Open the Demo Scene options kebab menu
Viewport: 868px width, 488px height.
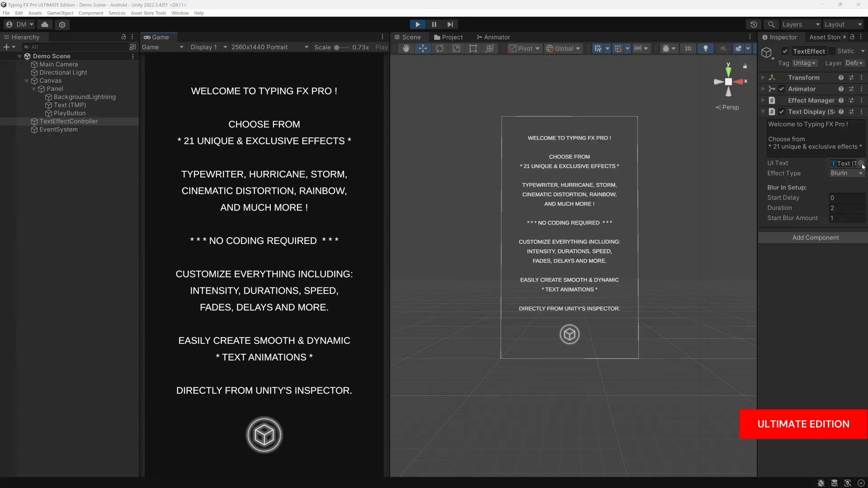point(133,56)
